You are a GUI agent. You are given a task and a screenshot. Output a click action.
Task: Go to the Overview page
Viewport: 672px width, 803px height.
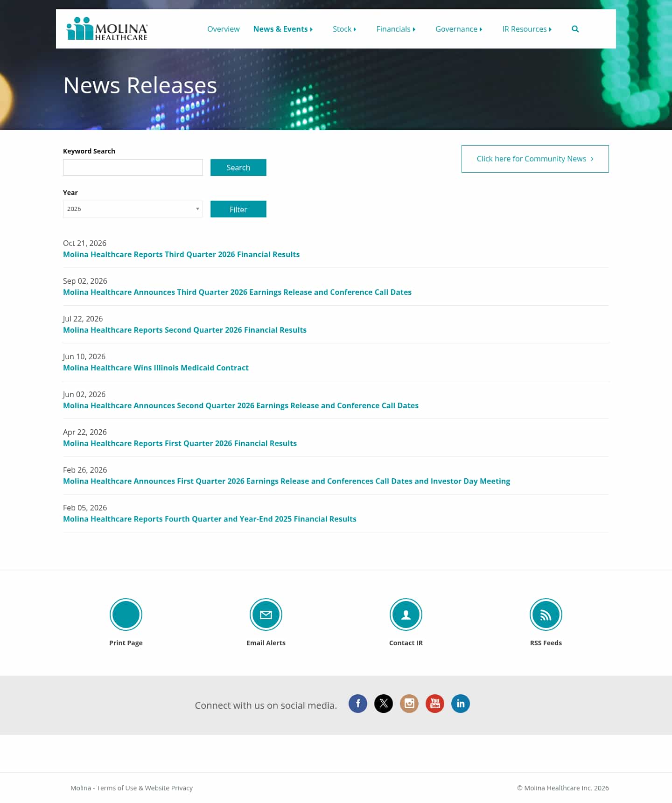coord(224,29)
